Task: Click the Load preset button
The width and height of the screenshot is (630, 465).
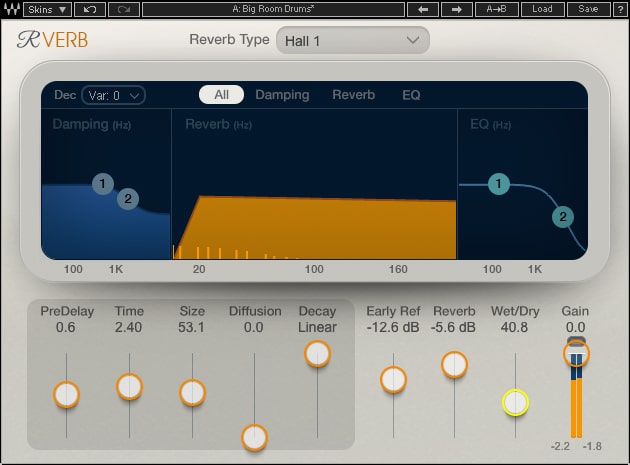Action: click(x=541, y=9)
